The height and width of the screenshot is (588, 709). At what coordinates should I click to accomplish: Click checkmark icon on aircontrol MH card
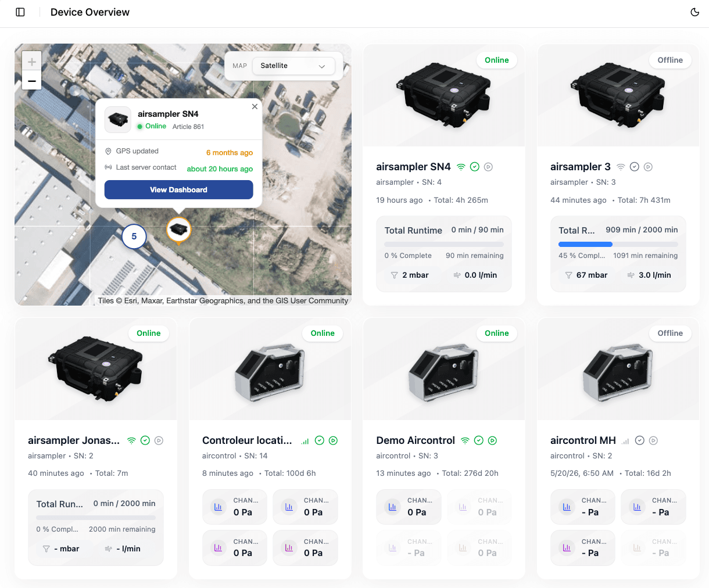coord(640,440)
